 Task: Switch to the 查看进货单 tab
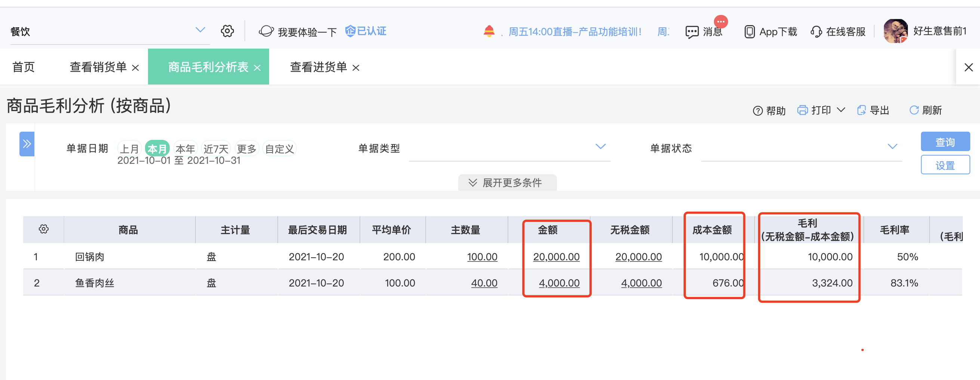tap(318, 67)
